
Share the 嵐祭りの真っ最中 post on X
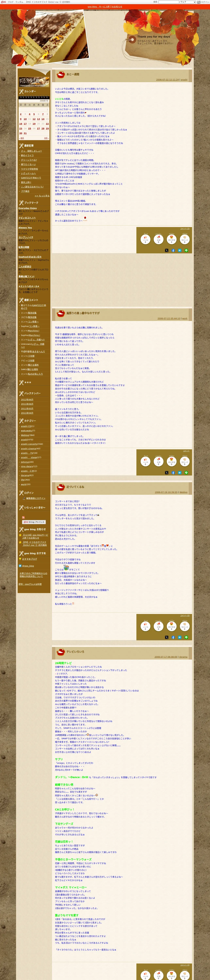(166, 473)
